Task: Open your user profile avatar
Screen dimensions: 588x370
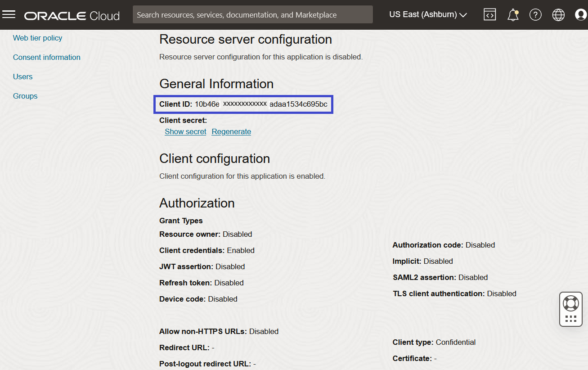Action: [580, 14]
